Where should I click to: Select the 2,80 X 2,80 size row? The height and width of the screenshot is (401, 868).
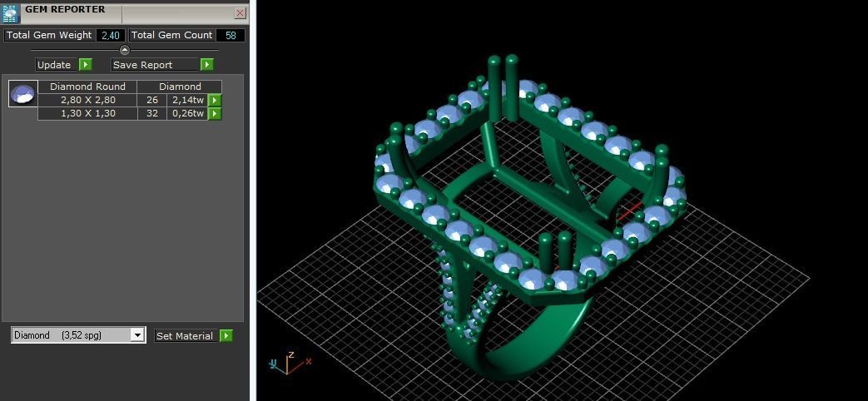pos(88,100)
